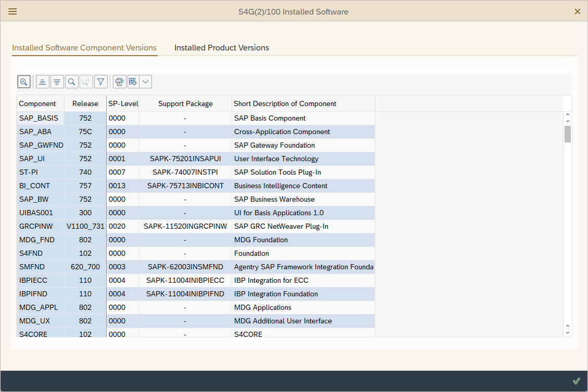The width and height of the screenshot is (588, 392).
Task: Select the MDG_FND component cell
Action: [x=41, y=240]
